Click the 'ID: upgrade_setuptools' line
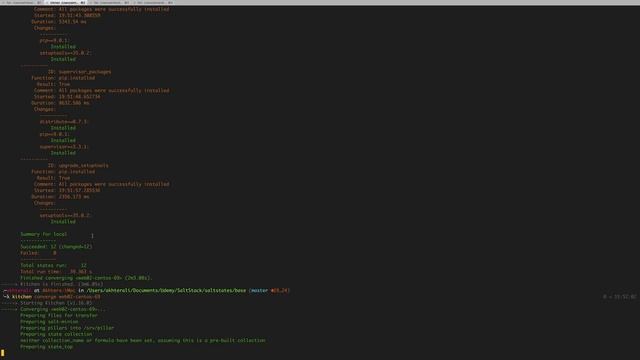The height and width of the screenshot is (360, 640). pyautogui.click(x=78, y=166)
